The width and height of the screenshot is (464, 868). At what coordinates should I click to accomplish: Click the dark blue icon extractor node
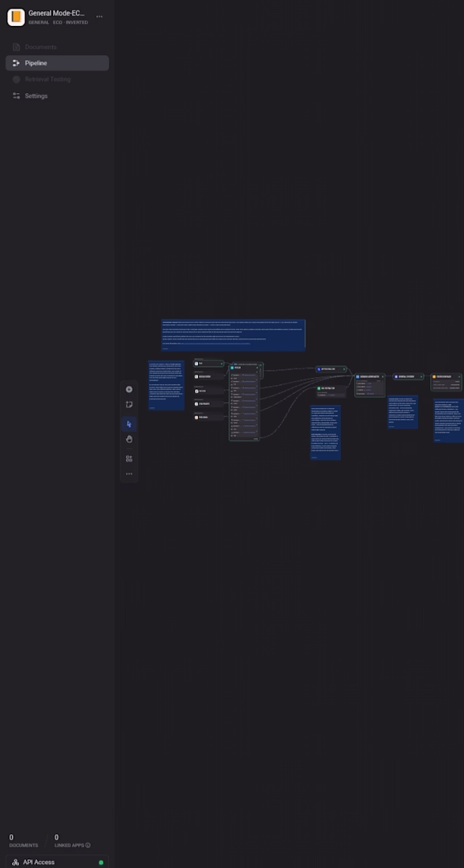(319, 369)
